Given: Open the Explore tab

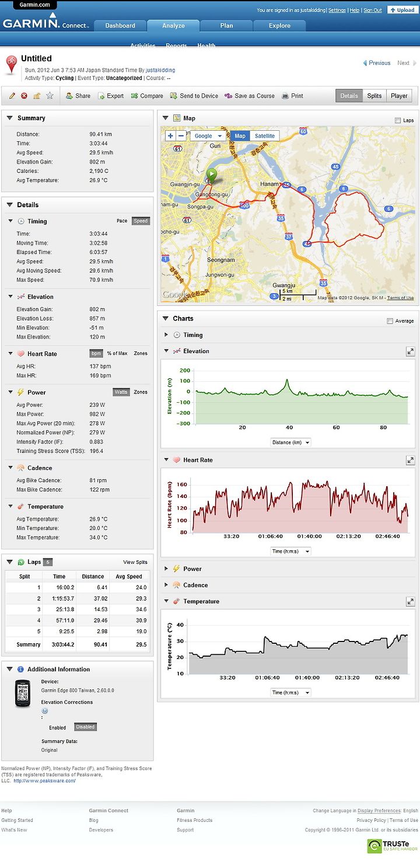Looking at the screenshot, I should pyautogui.click(x=279, y=26).
